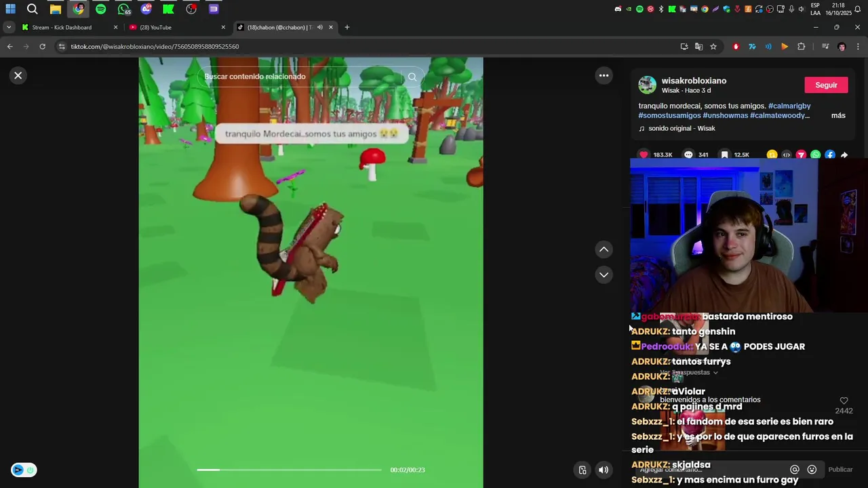Open a new browser tab

(347, 27)
